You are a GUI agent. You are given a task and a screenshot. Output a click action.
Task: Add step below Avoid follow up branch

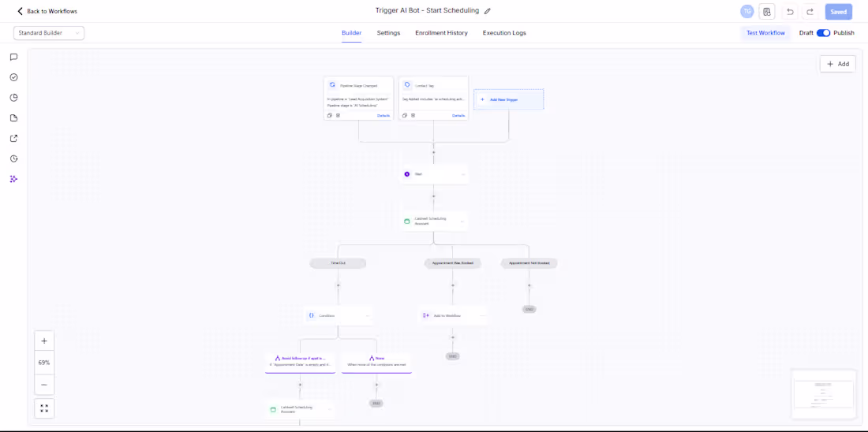pyautogui.click(x=301, y=384)
